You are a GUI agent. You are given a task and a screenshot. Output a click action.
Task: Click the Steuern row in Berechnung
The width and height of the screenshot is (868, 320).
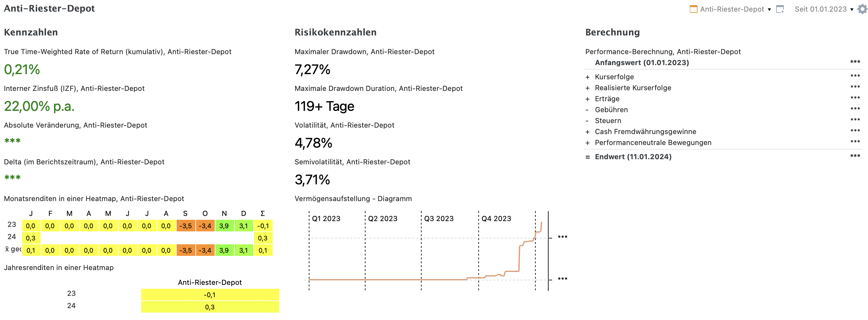point(608,121)
